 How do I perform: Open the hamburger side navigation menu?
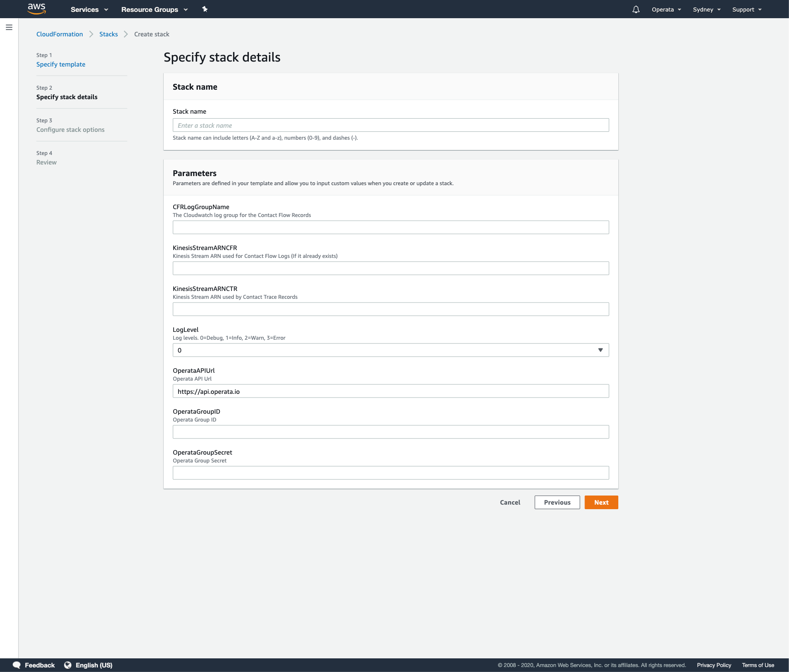tap(9, 27)
